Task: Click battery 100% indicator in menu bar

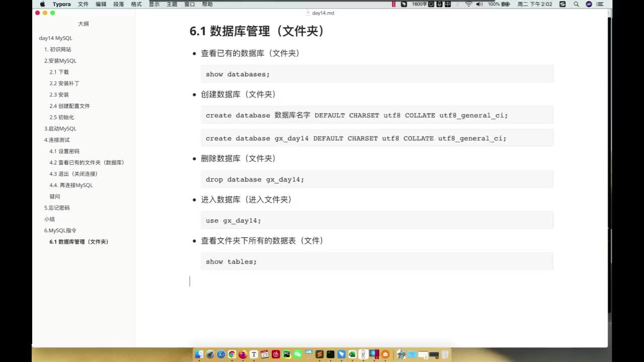Action: click(x=499, y=4)
